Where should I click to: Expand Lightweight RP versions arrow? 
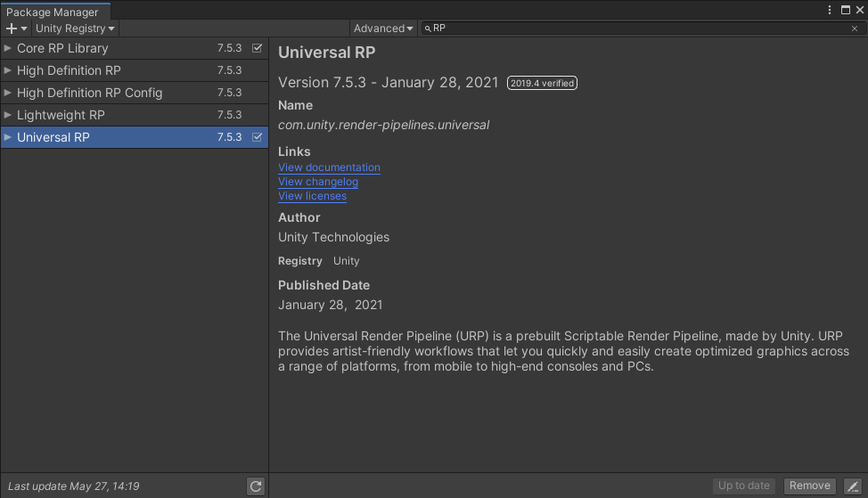8,115
